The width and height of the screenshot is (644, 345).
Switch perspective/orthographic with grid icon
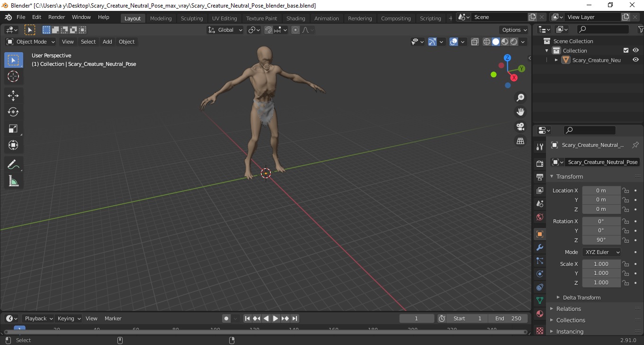520,141
